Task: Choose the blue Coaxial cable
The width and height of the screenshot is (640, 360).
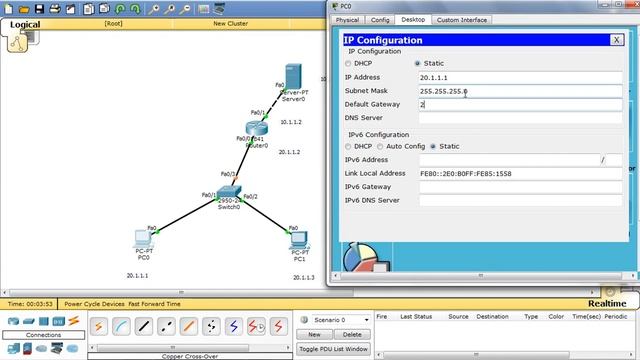Action: [233, 327]
